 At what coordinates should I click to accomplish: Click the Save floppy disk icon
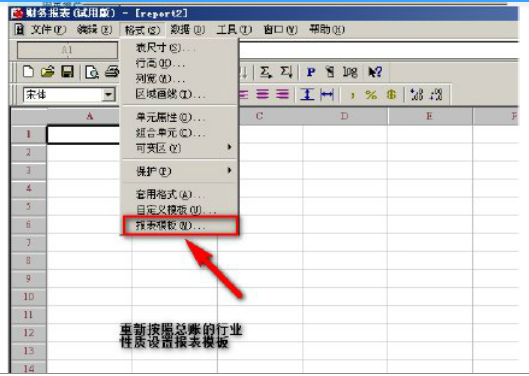tap(67, 72)
